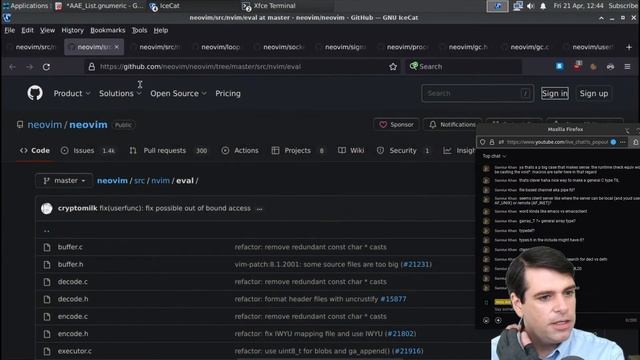Viewport: 640px width, 360px height.
Task: Switch to the Actions tab
Action: 240,151
